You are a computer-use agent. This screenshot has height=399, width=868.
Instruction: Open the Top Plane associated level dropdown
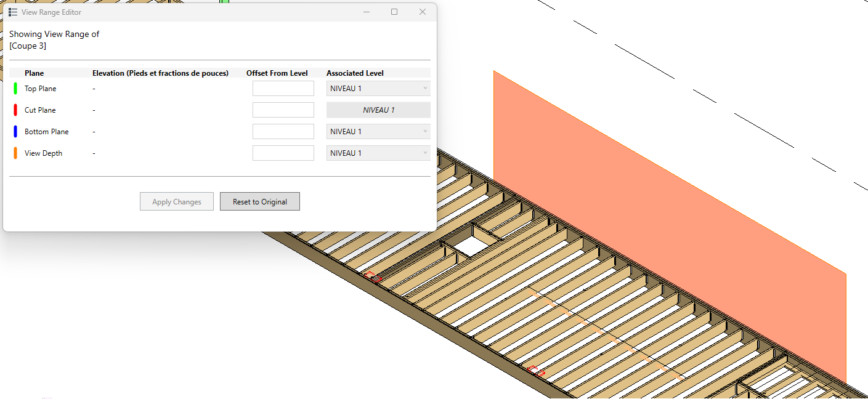tap(378, 89)
